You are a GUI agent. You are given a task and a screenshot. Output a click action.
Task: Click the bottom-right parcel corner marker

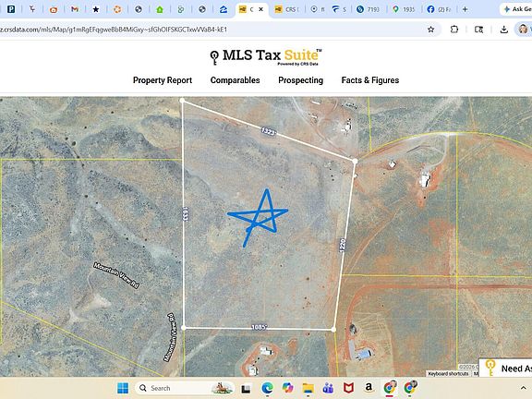(x=333, y=330)
